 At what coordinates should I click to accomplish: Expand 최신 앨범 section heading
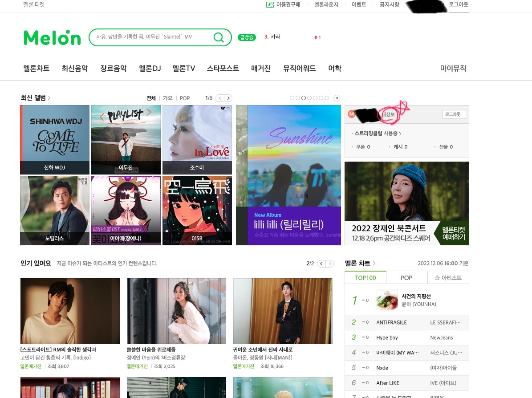36,97
